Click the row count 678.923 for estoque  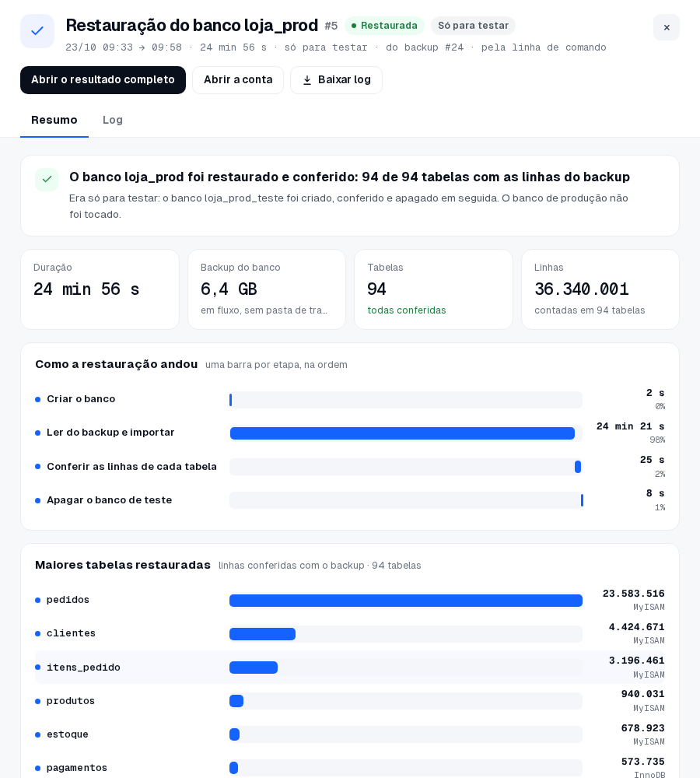tap(642, 728)
